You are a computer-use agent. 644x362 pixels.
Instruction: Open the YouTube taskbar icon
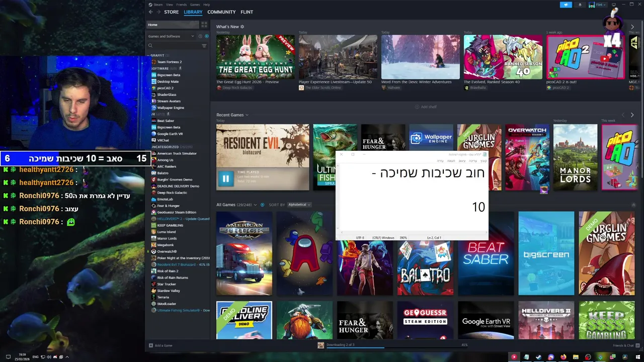(514, 357)
